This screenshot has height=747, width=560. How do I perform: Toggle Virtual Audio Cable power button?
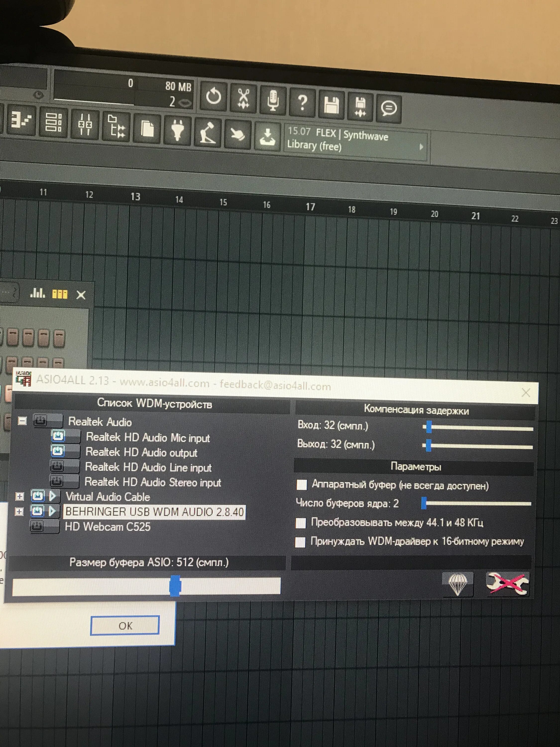tap(38, 496)
